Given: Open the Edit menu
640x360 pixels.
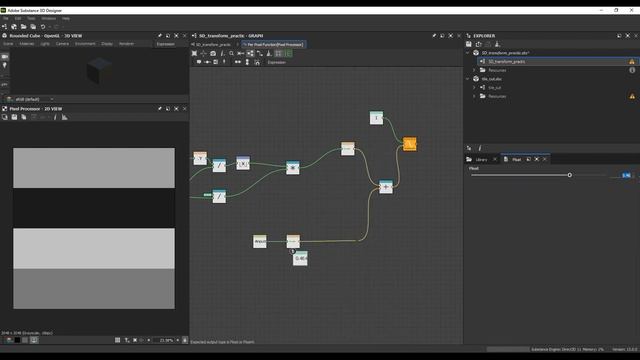Looking at the screenshot, I should point(18,18).
